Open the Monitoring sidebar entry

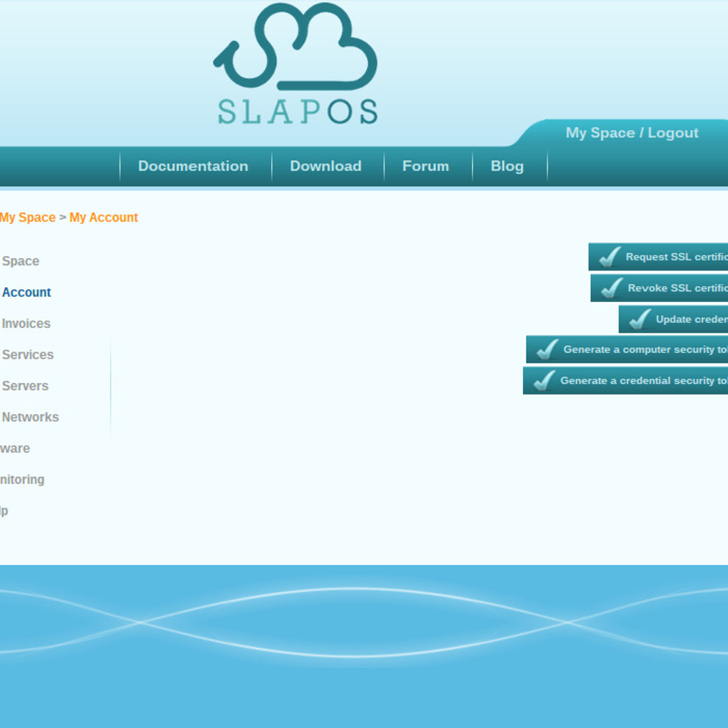22,480
